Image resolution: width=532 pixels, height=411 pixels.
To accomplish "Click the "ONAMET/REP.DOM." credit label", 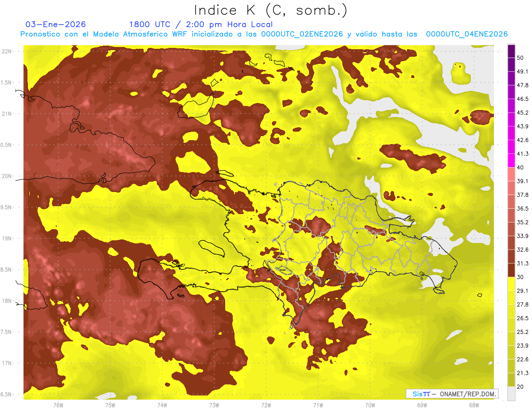I will click(467, 394).
